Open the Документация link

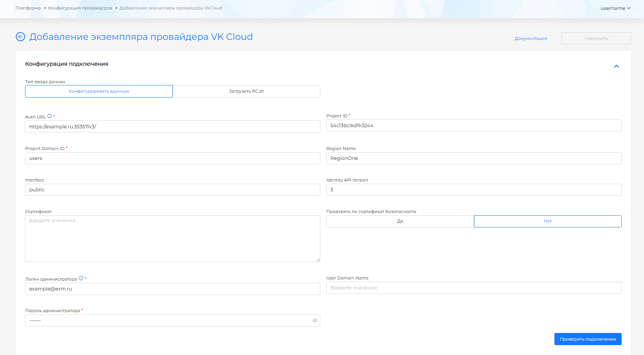click(x=531, y=38)
